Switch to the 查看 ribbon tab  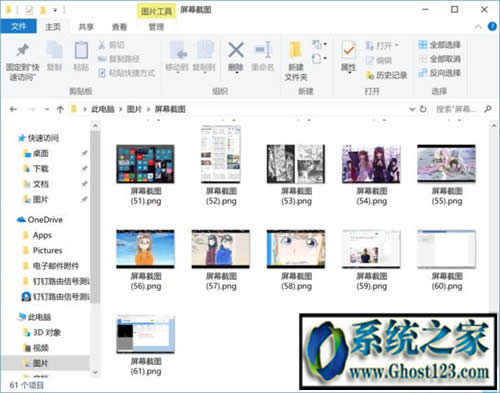click(119, 27)
